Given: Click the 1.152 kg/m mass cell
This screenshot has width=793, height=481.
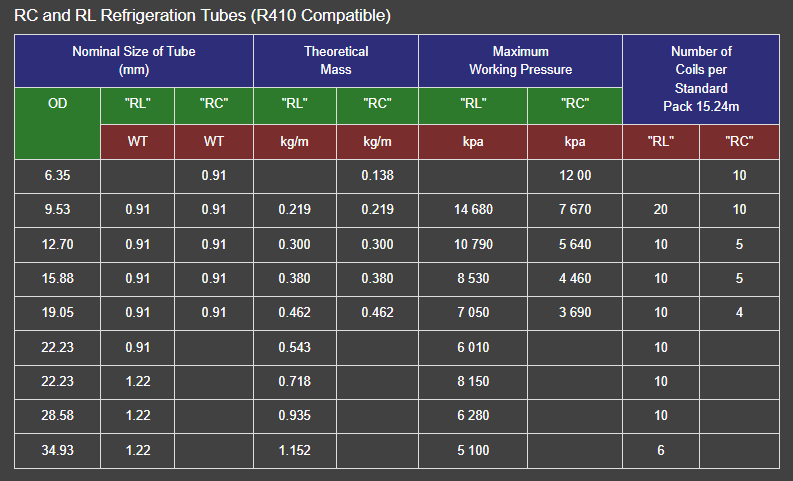Looking at the screenshot, I should coord(295,450).
